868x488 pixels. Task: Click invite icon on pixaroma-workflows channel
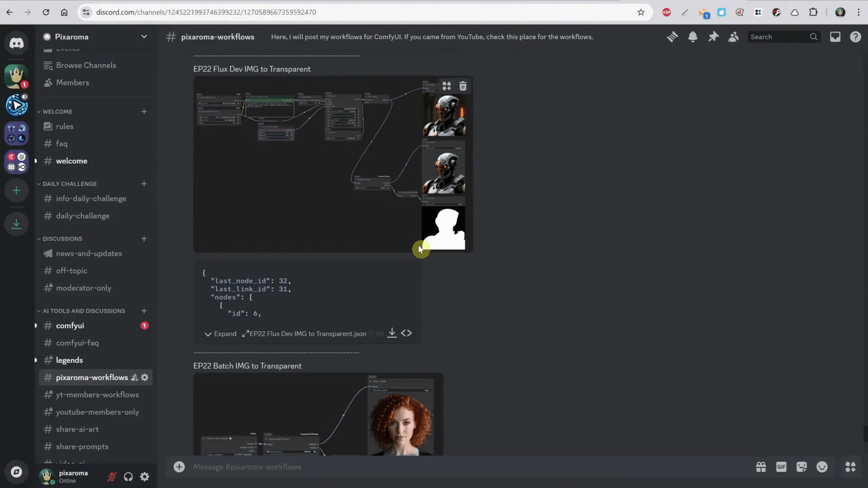pyautogui.click(x=134, y=378)
